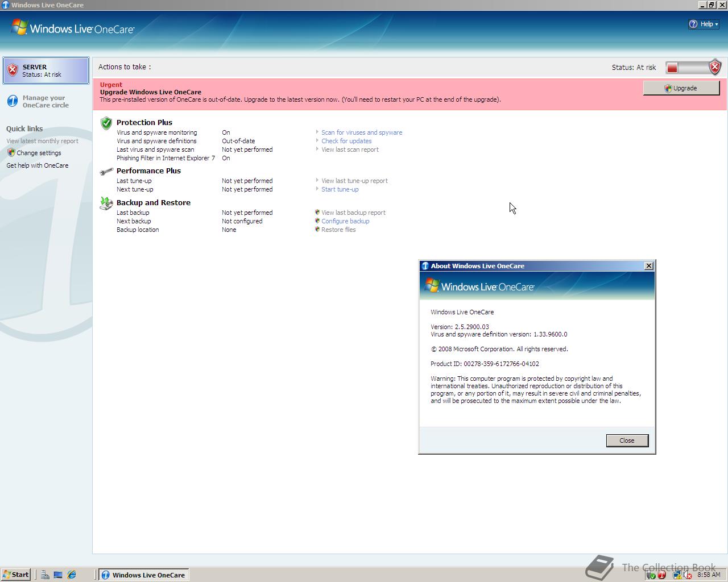728x582 pixels.
Task: Click the About dialog title bar OneCare icon
Action: (425, 266)
